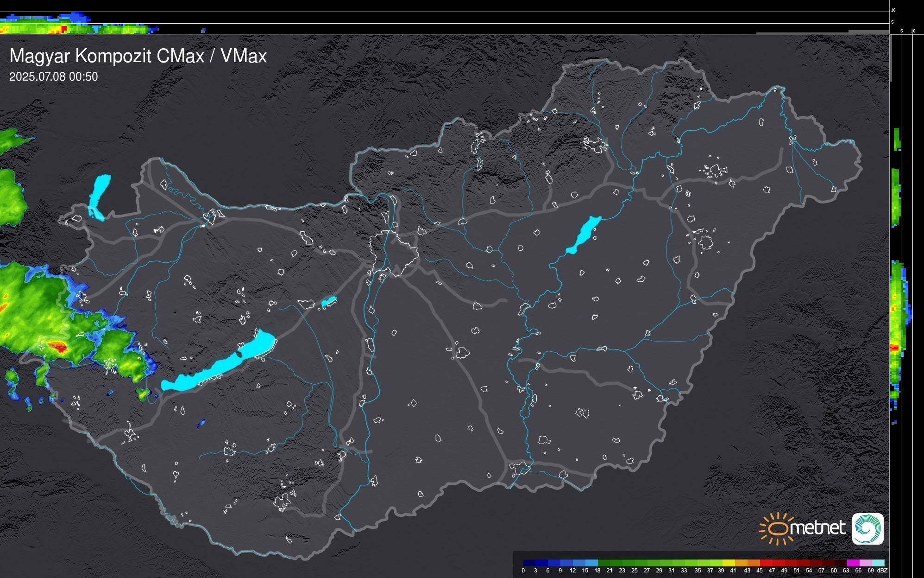The height and width of the screenshot is (578, 924).
Task: Click the teal swirl app logo
Action: tap(867, 528)
